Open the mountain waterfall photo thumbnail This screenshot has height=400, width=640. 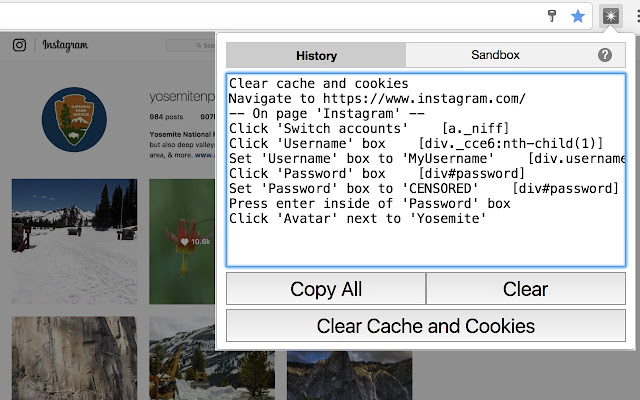349,376
